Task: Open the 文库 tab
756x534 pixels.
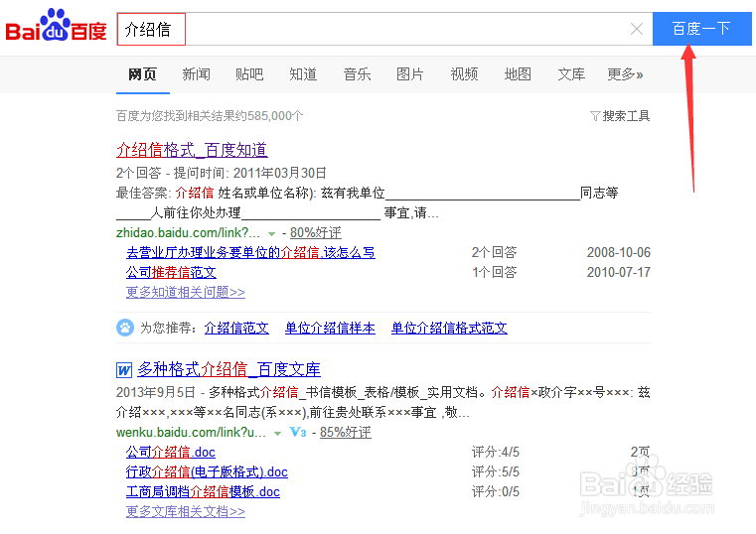Action: tap(571, 74)
